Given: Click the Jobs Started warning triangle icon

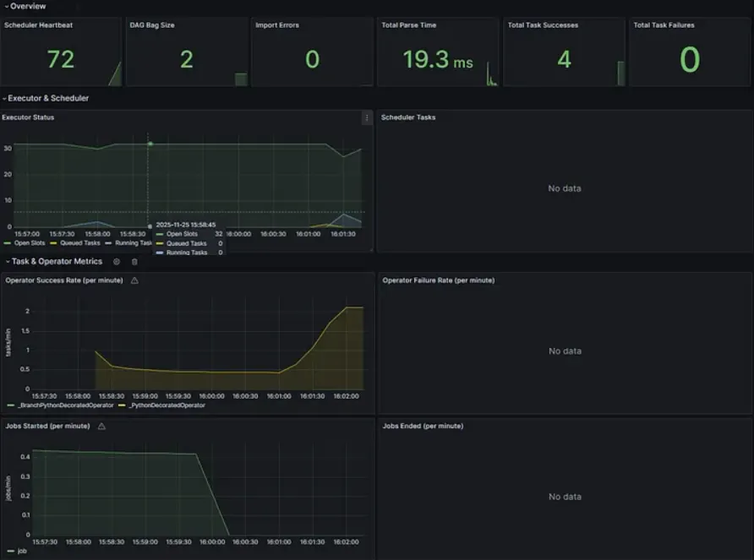Looking at the screenshot, I should 101,426.
